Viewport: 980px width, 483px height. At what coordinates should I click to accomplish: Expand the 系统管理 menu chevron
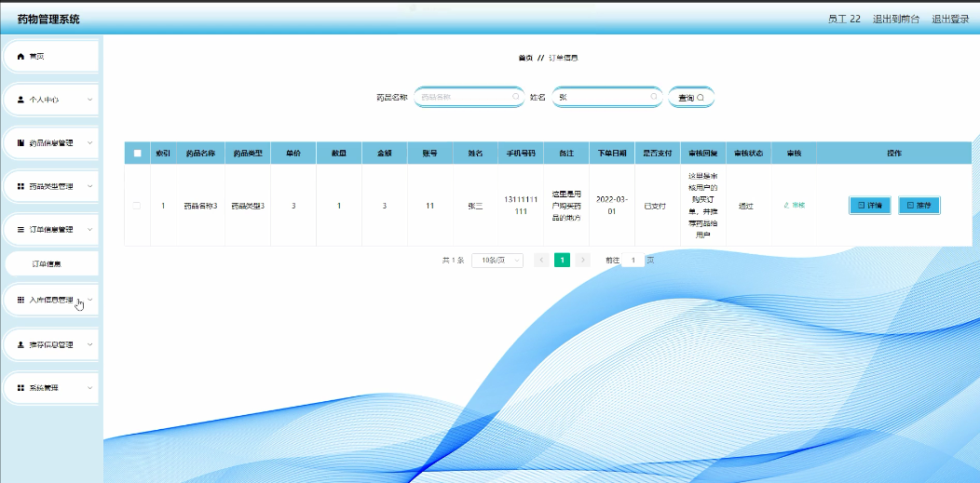tap(90, 387)
